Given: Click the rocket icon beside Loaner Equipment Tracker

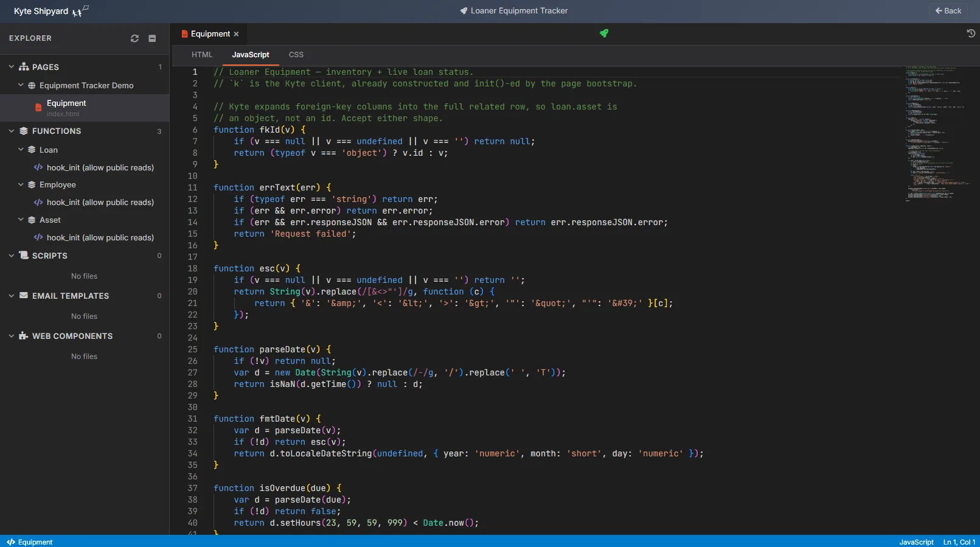Looking at the screenshot, I should (x=464, y=11).
